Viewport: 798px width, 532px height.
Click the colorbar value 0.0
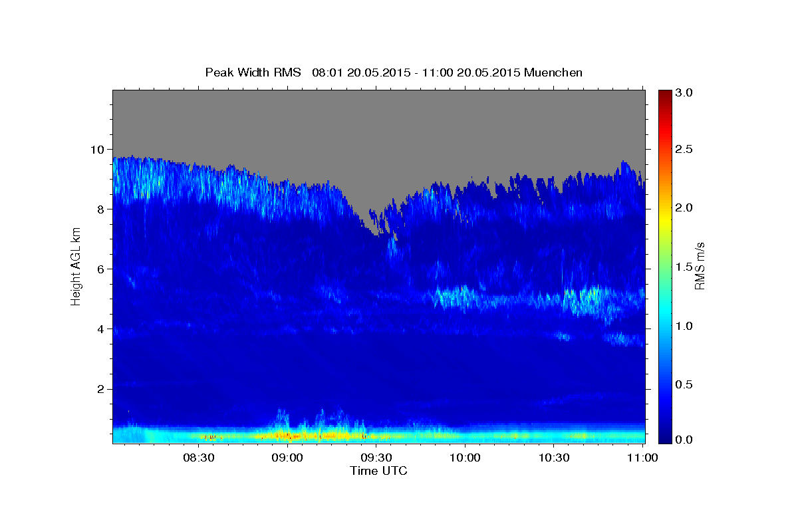684,440
